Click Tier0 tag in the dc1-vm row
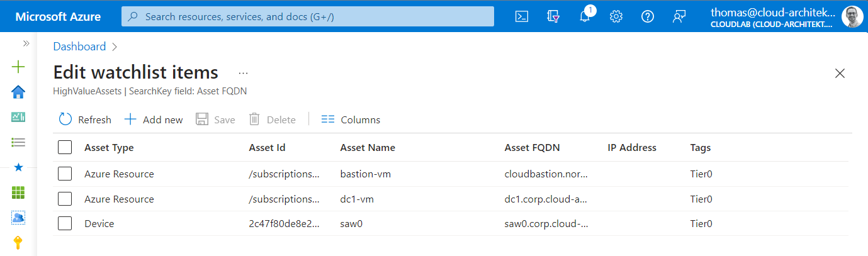868x256 pixels. [701, 199]
